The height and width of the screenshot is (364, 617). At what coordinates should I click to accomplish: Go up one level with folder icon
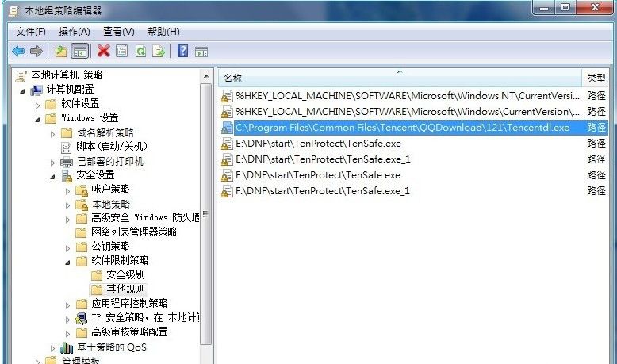60,52
